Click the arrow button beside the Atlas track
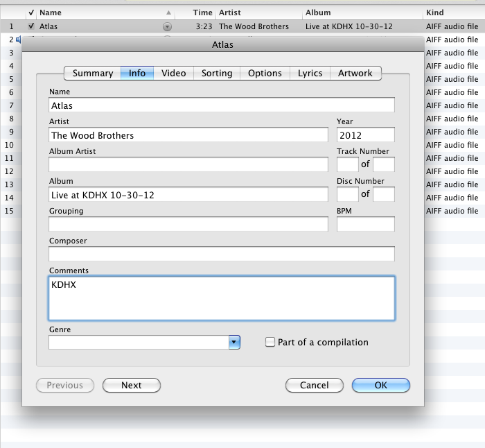485x448 pixels. (167, 26)
